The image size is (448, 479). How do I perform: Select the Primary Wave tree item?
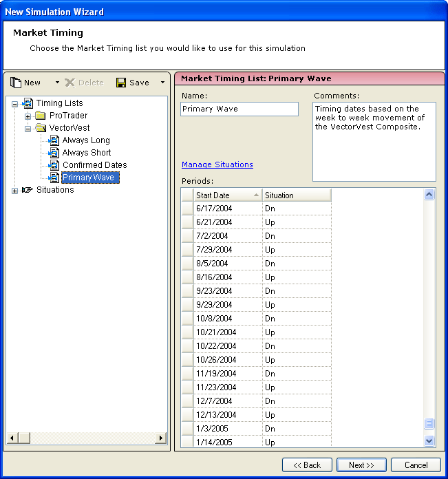tap(89, 178)
